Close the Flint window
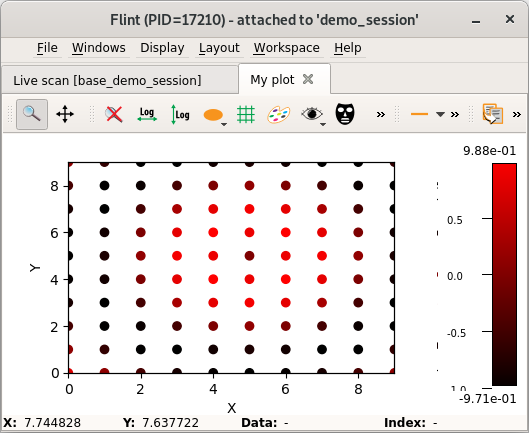 click(x=510, y=19)
